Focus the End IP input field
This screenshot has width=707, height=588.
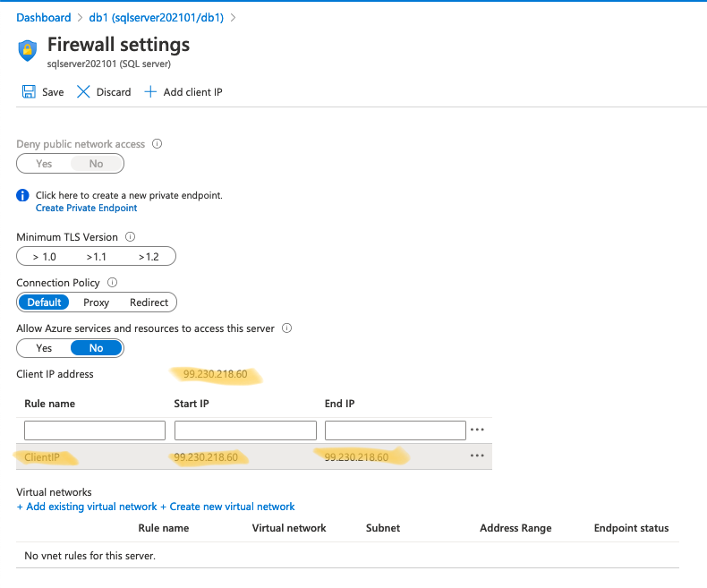coord(396,430)
